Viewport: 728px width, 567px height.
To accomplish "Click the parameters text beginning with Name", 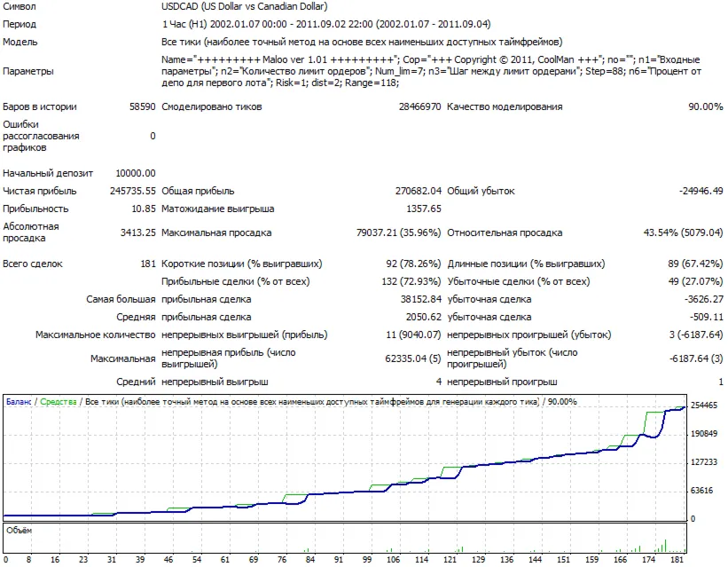I will pos(431,71).
